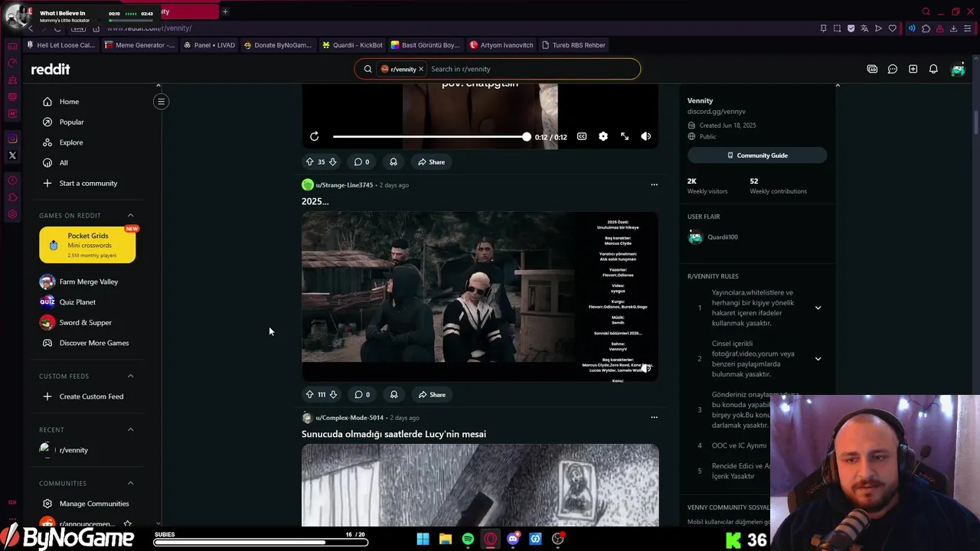
Task: Seek on the video progress slider
Action: coord(431,136)
